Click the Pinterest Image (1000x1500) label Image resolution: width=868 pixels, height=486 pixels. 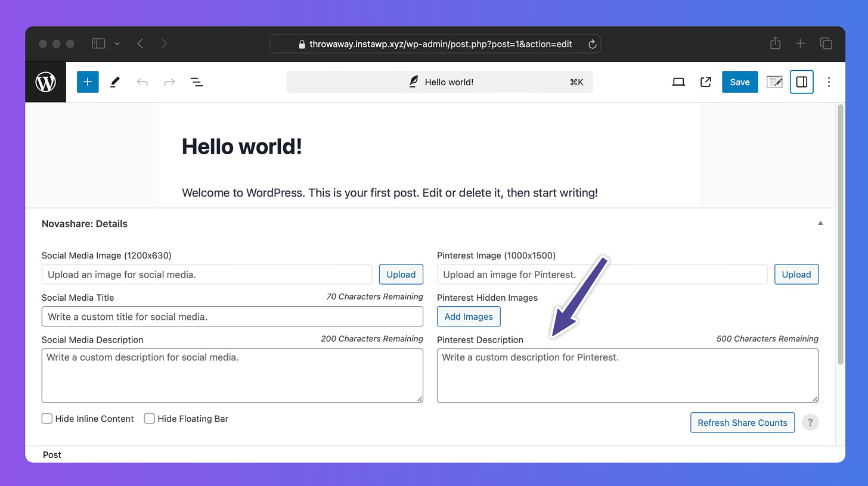pos(497,256)
